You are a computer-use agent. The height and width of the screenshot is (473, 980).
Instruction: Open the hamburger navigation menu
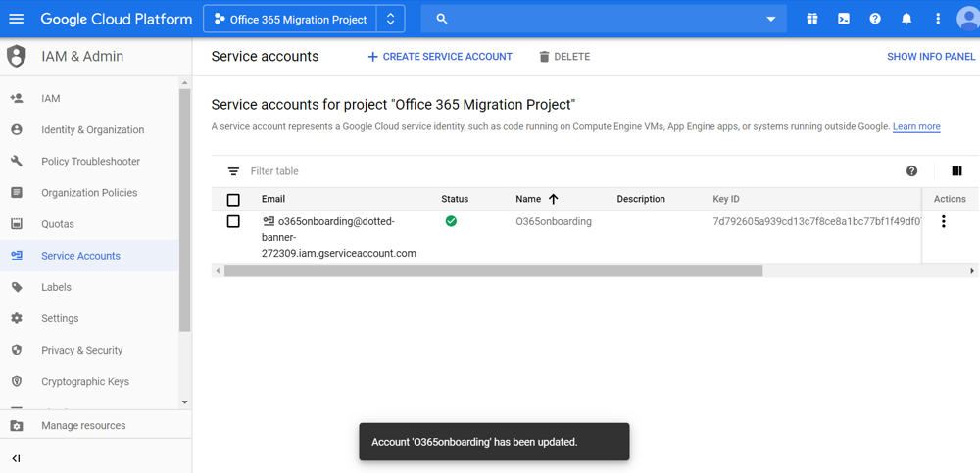point(17,19)
